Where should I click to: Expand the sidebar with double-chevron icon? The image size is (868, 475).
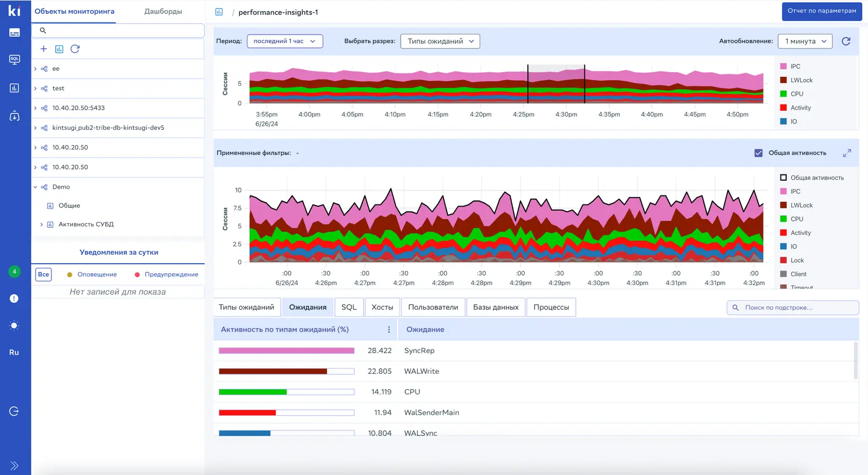point(14,465)
